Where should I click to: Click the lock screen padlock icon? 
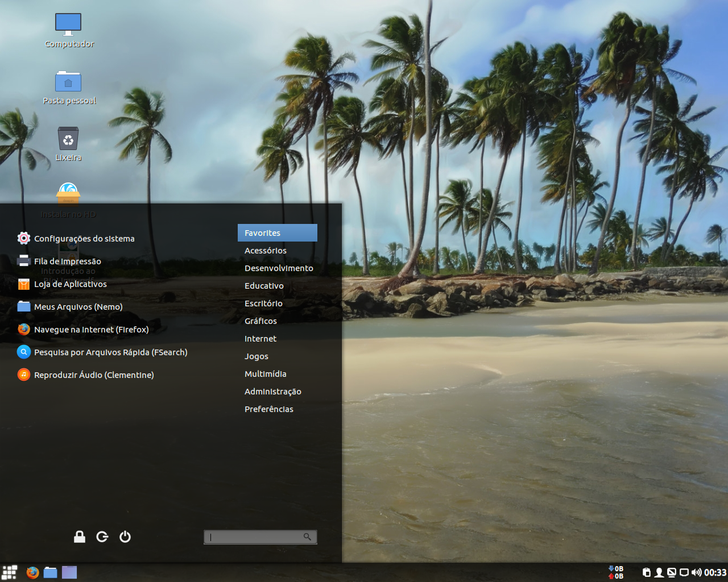tap(80, 537)
